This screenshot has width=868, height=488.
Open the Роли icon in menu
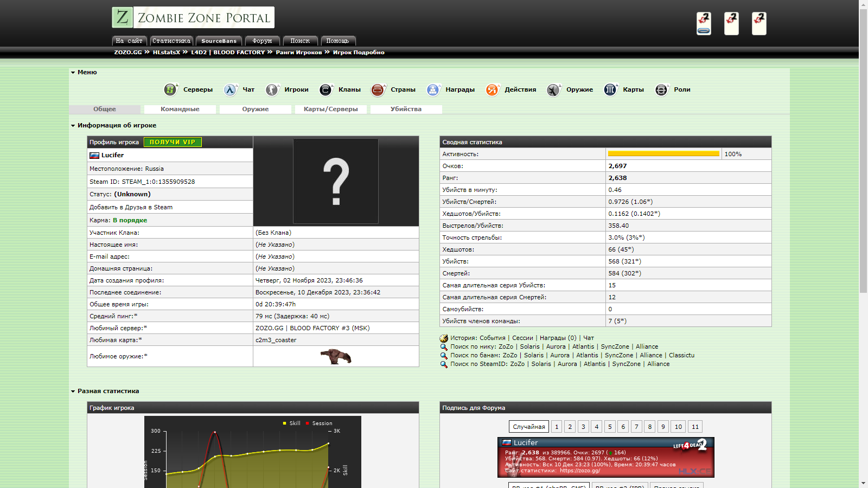point(661,89)
